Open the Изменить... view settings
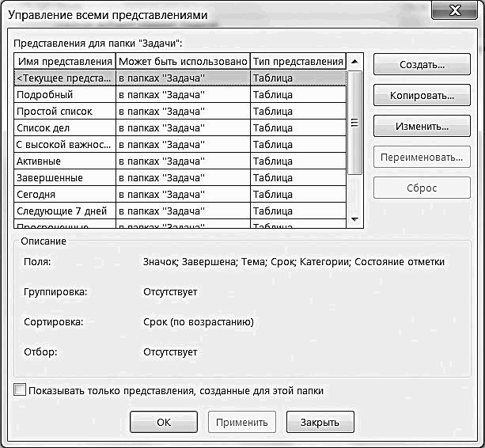The image size is (485, 448). tap(422, 126)
